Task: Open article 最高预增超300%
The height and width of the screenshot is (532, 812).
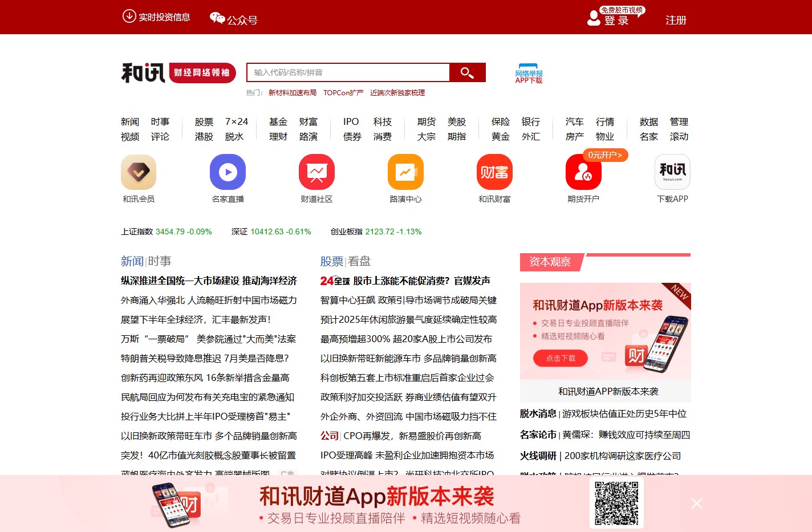Action: click(406, 339)
